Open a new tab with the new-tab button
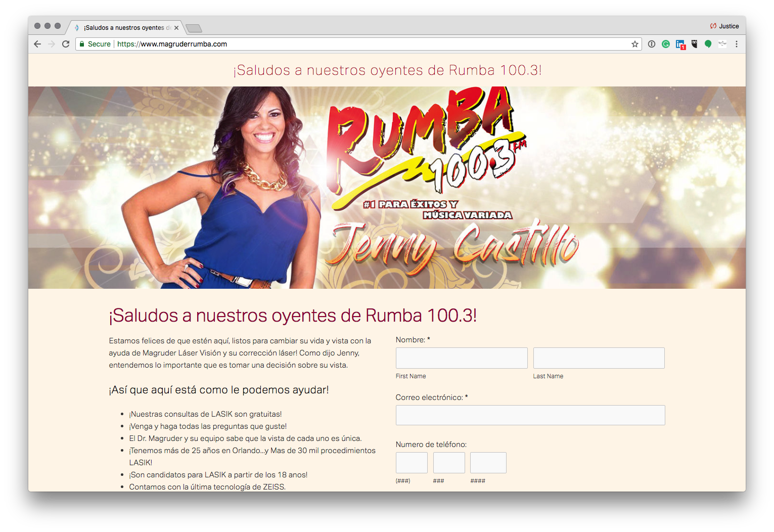Screen dimensions: 774x532 click(194, 28)
